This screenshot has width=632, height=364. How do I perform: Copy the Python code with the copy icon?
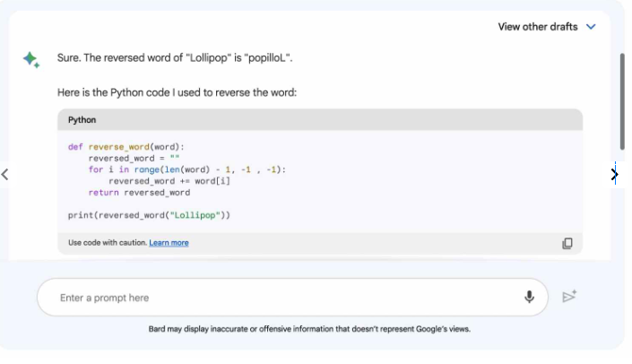click(567, 243)
